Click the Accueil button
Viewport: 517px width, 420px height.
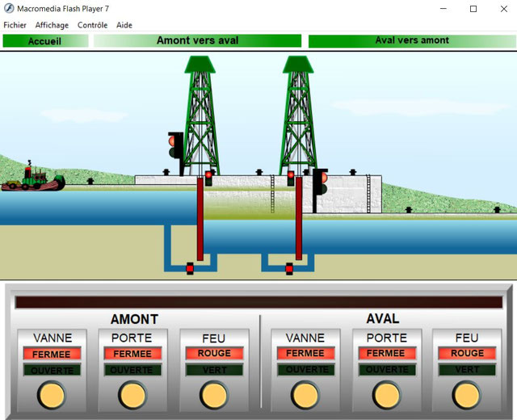coord(44,40)
